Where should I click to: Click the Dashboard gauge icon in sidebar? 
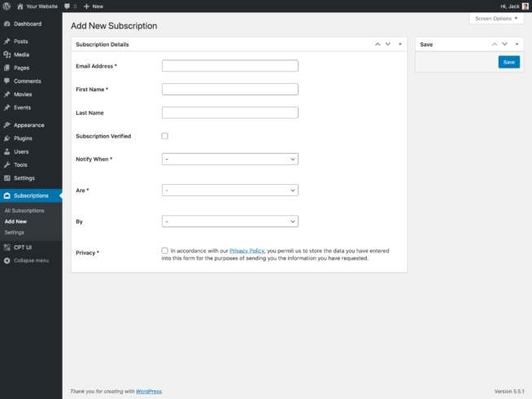[x=7, y=24]
